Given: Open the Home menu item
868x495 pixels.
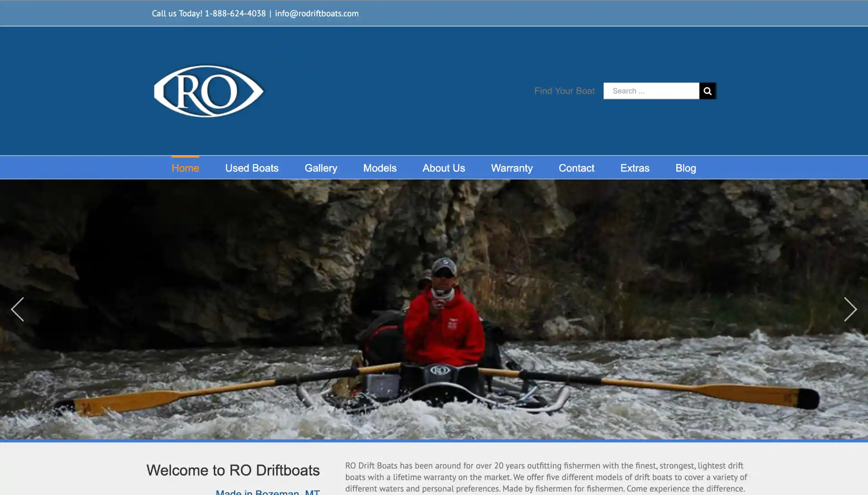Looking at the screenshot, I should tap(185, 168).
